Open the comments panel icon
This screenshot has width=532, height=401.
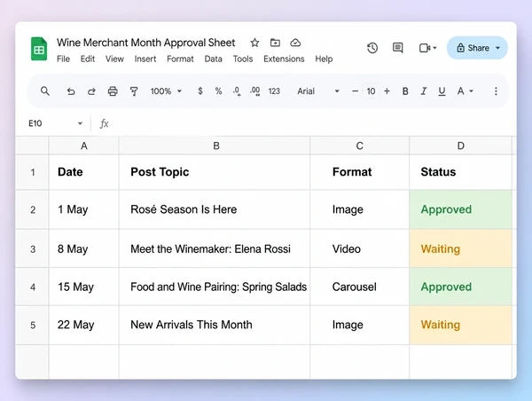[x=397, y=48]
